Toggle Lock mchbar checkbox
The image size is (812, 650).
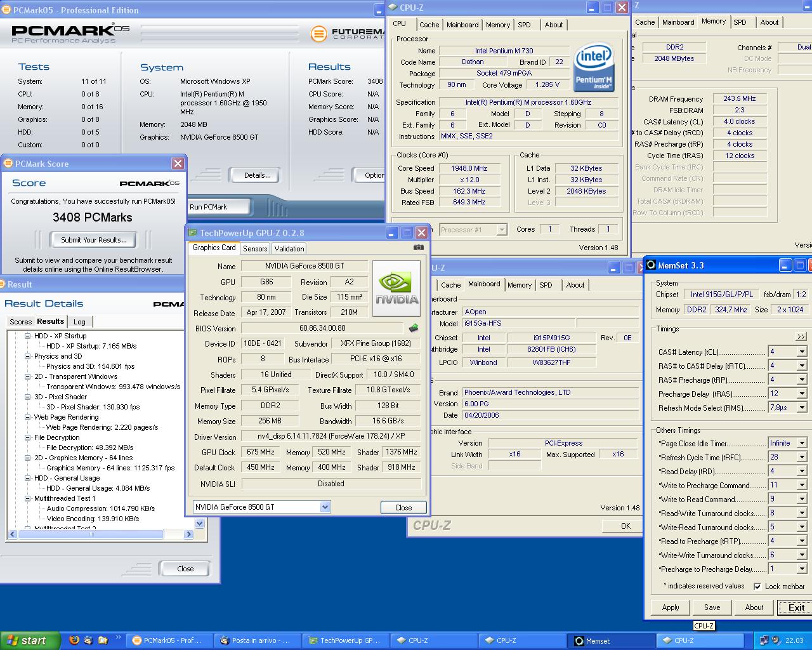pyautogui.click(x=757, y=587)
